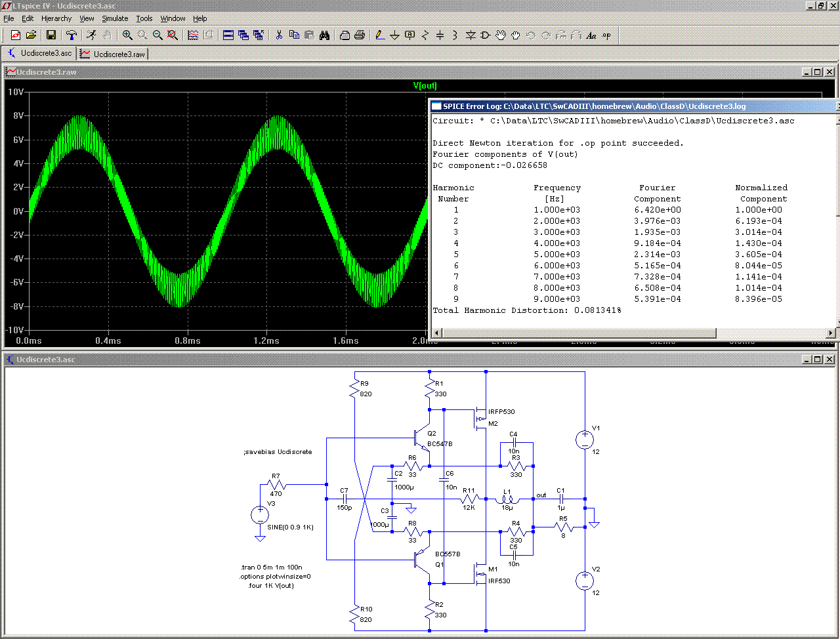
Task: Click the 0.8ms time axis label
Action: (187, 341)
